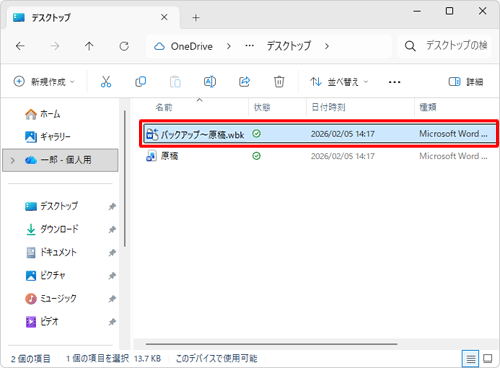Image resolution: width=500 pixels, height=368 pixels.
Task: Click the pin icon next to ミュージック
Action: pyautogui.click(x=112, y=299)
